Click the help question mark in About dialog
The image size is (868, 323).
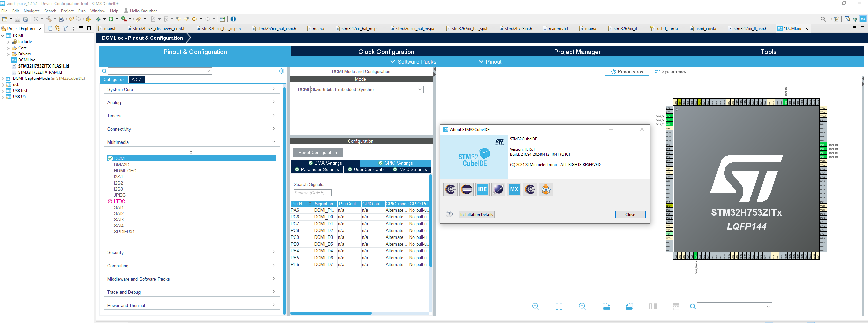coord(449,214)
